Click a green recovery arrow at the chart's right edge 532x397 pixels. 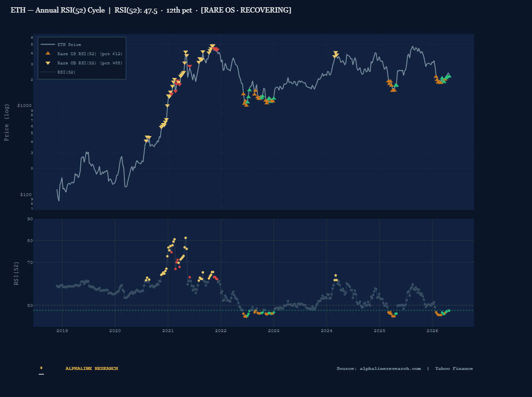[449, 76]
